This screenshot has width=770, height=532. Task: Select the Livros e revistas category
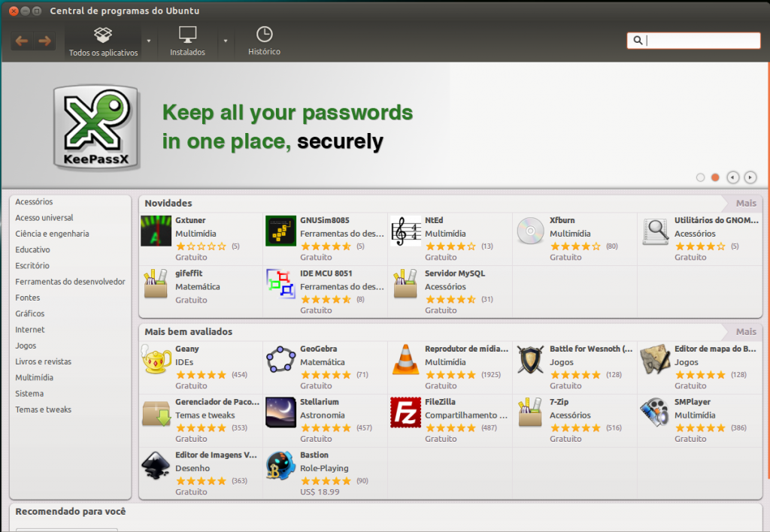click(x=43, y=361)
